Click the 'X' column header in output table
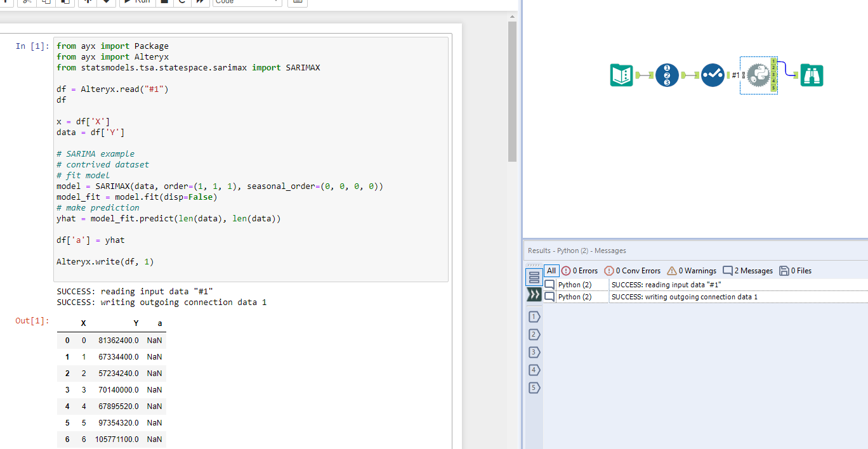The image size is (868, 449). [84, 323]
